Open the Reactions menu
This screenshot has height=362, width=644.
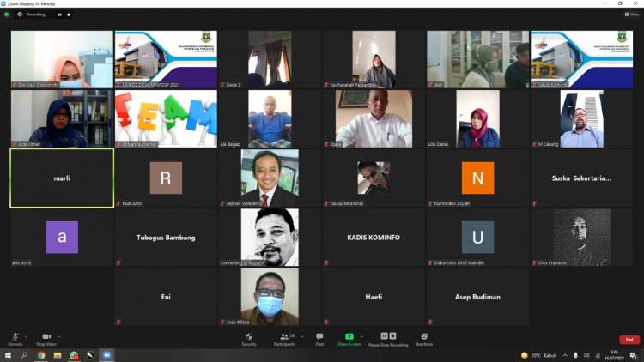pyautogui.click(x=424, y=339)
